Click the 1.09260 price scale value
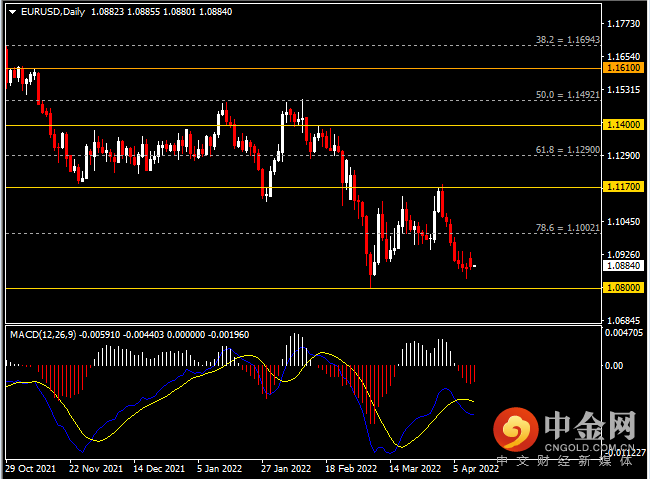Viewport: 650px width, 479px height. click(623, 254)
